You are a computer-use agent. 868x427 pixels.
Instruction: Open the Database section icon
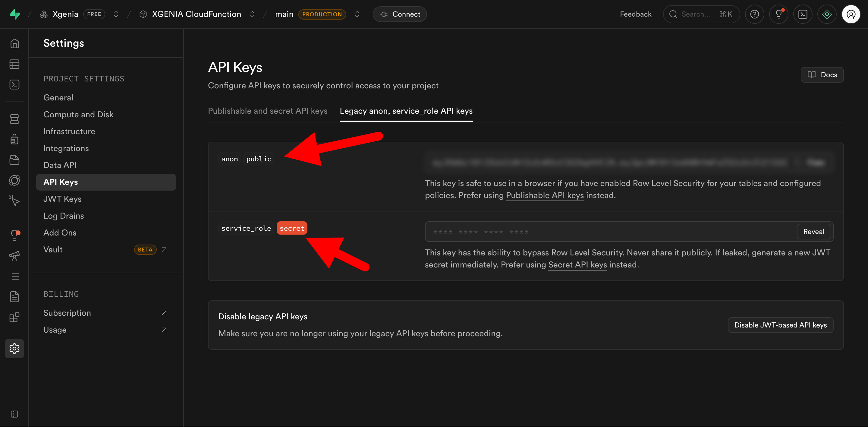coord(14,119)
